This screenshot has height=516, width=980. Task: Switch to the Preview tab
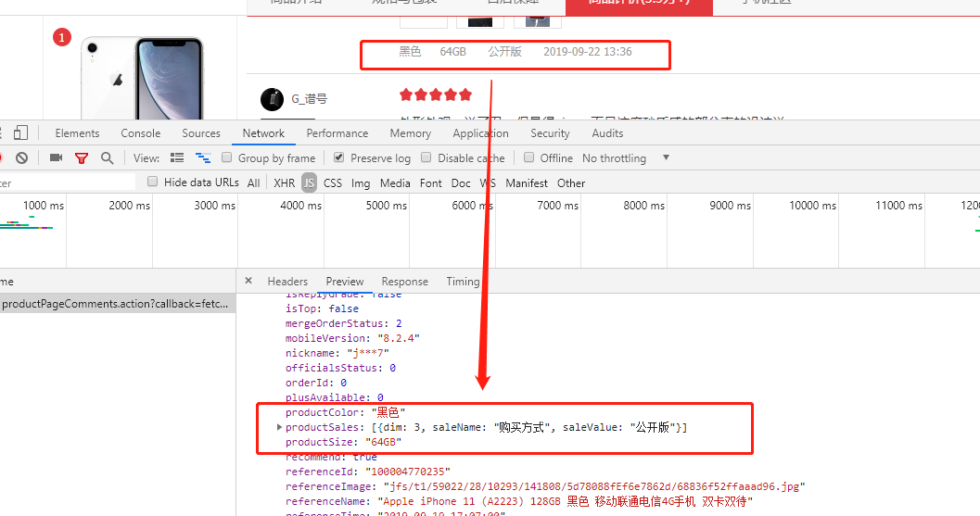point(344,281)
